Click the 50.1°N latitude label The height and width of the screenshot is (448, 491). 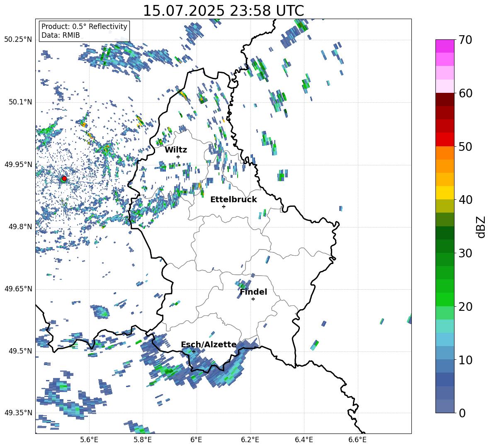click(x=20, y=102)
